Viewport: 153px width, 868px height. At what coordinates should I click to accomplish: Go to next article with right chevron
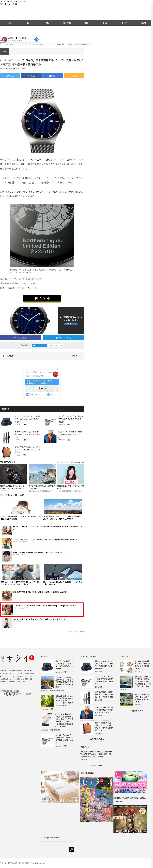81,356
